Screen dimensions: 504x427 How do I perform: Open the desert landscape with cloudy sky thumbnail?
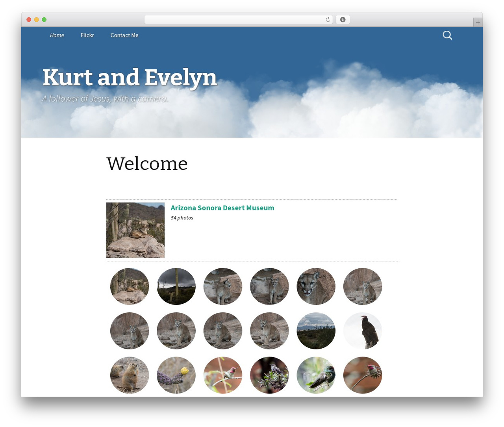click(x=316, y=331)
